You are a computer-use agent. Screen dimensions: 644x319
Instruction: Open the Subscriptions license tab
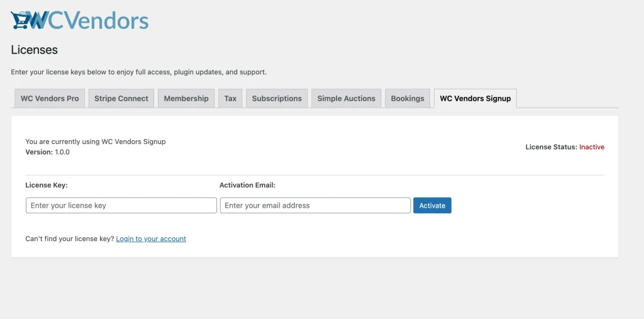point(277,98)
